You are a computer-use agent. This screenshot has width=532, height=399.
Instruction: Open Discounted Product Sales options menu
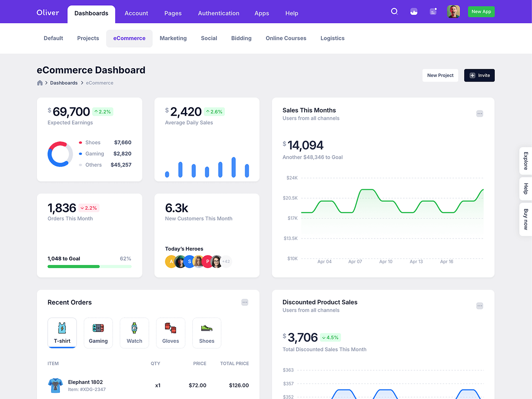point(479,306)
